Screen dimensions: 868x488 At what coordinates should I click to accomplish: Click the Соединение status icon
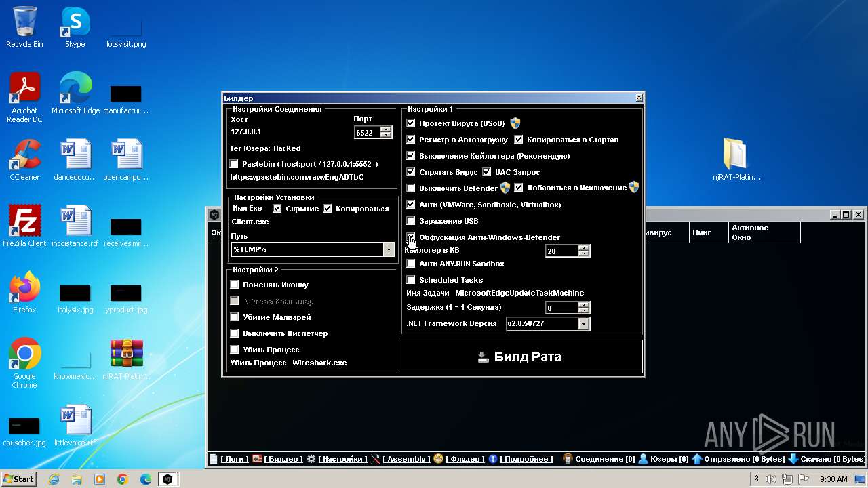point(568,459)
